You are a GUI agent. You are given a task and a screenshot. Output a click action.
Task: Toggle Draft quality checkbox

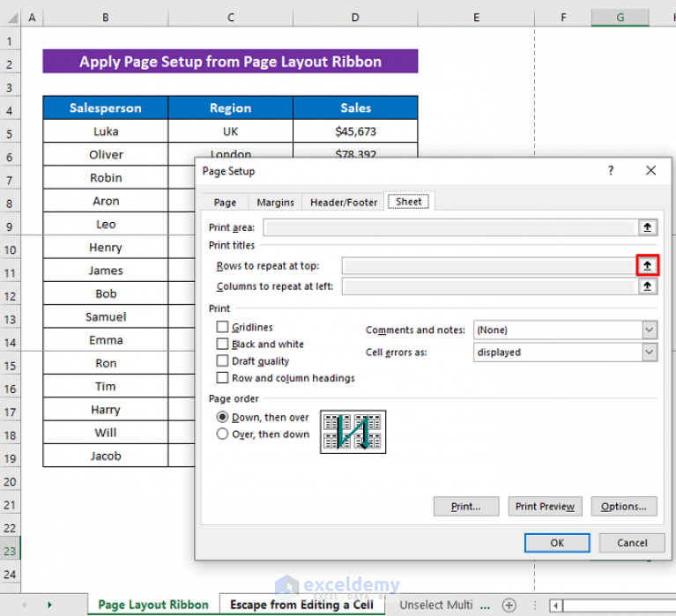(x=222, y=360)
